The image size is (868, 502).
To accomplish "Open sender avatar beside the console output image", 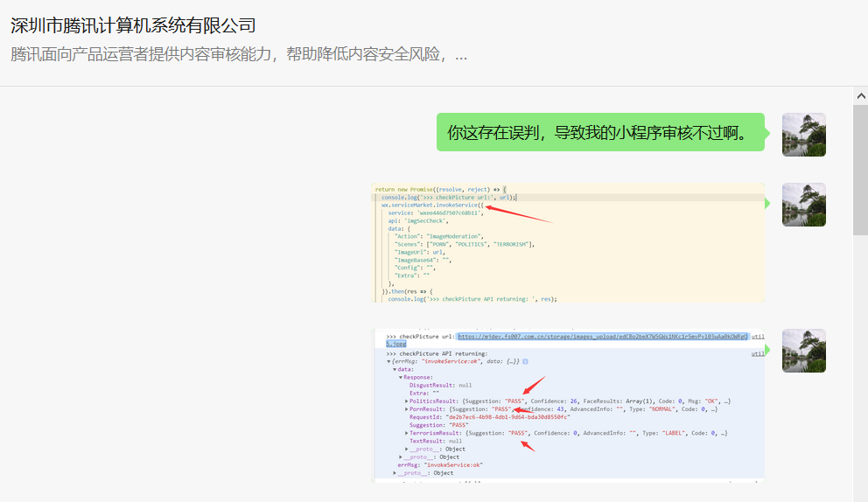I will click(x=804, y=351).
